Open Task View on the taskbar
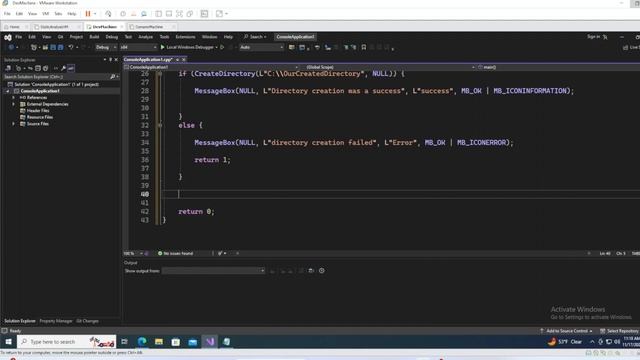The height and width of the screenshot is (360, 640). pos(124,342)
